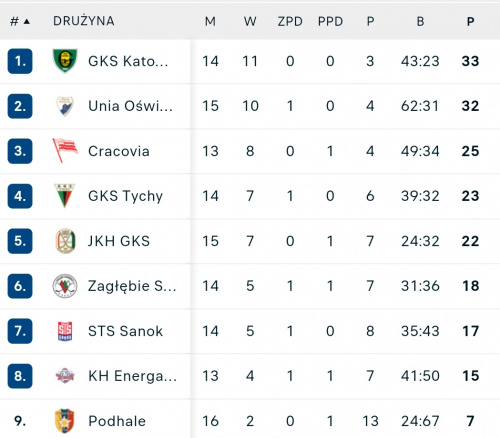Open the Podhale team name link
The height and width of the screenshot is (438, 500).
[x=117, y=421]
